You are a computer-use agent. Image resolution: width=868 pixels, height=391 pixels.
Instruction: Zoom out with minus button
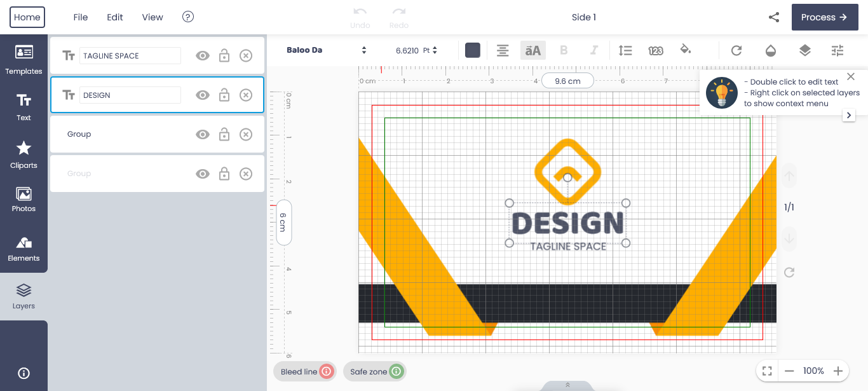pyautogui.click(x=789, y=371)
